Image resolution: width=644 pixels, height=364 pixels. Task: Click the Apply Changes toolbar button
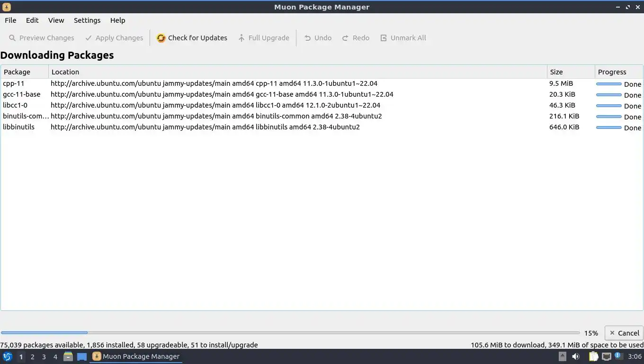pyautogui.click(x=114, y=38)
